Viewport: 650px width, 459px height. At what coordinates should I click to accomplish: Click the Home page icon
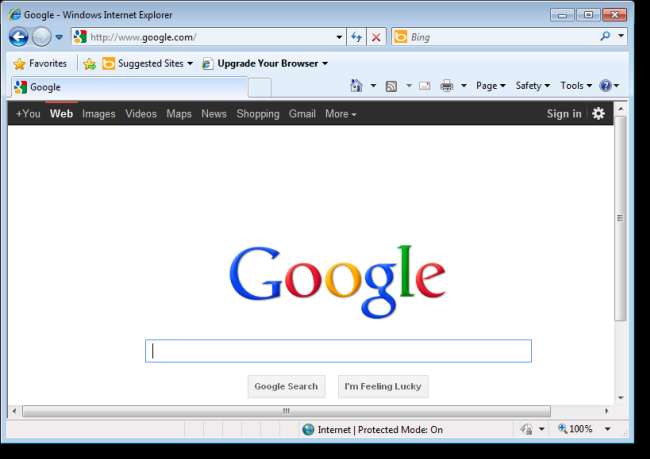[x=357, y=85]
